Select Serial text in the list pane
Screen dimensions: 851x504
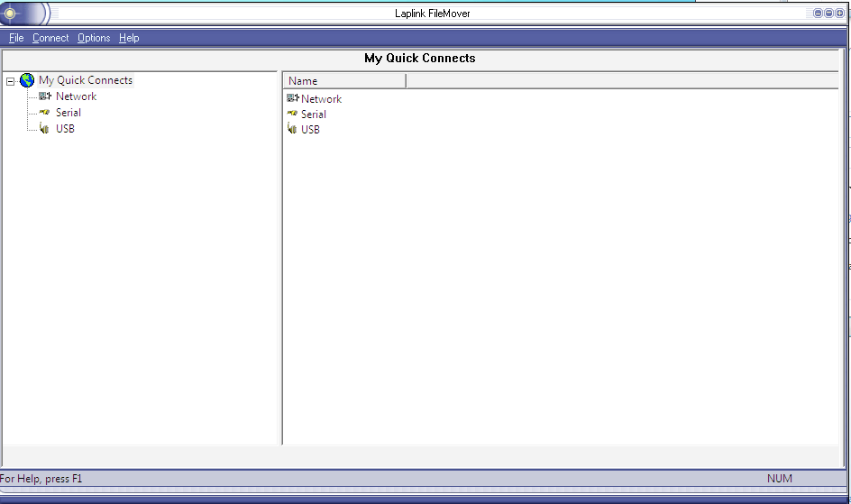point(314,115)
